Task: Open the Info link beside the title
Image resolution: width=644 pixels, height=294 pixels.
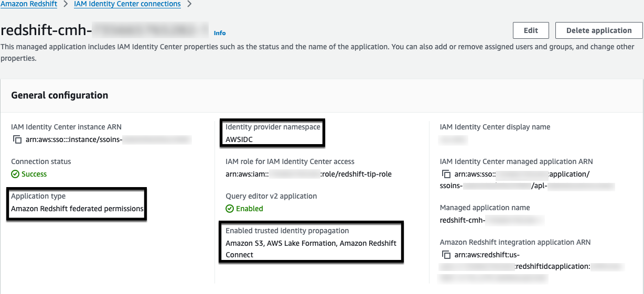Action: (x=220, y=33)
